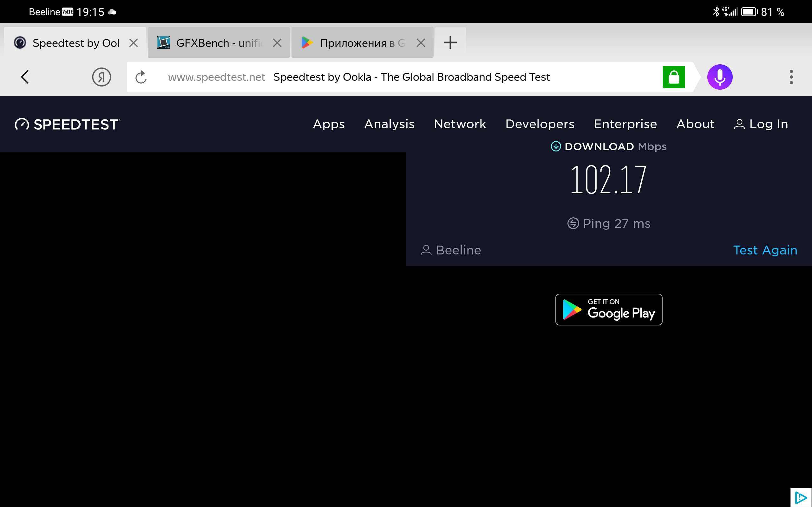This screenshot has height=507, width=812.
Task: Open a new tab with plus button
Action: click(x=450, y=42)
